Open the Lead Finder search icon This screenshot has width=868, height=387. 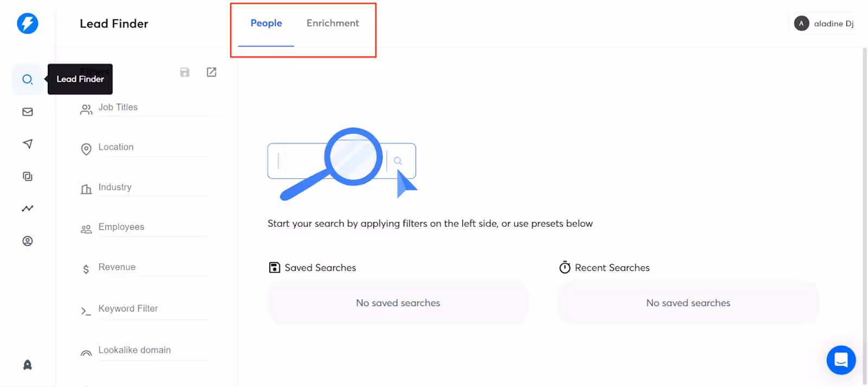[28, 80]
